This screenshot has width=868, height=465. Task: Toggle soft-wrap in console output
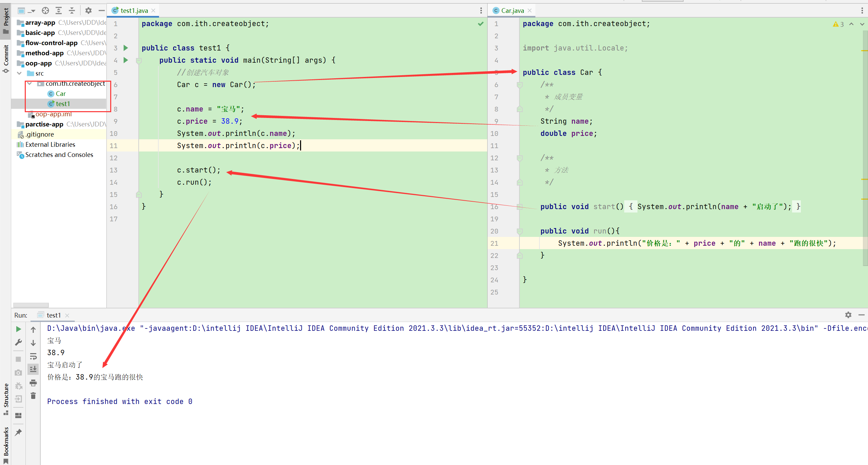pos(33,356)
